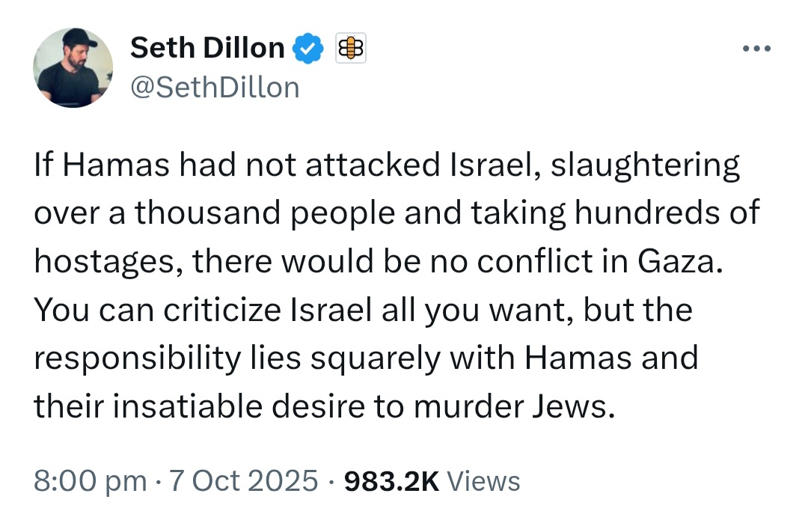
Task: Click the blue verified checkmark badge
Action: click(307, 48)
